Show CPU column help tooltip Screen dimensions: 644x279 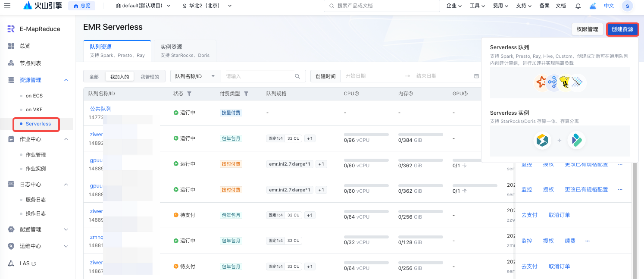[357, 94]
